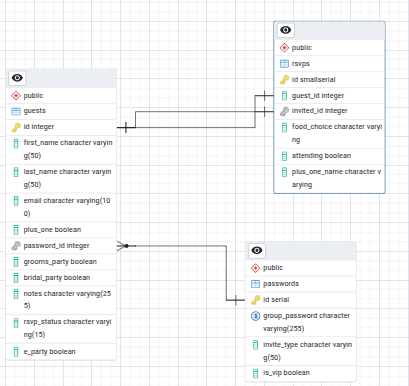Select the 'food_choice character varying' text

(337, 133)
